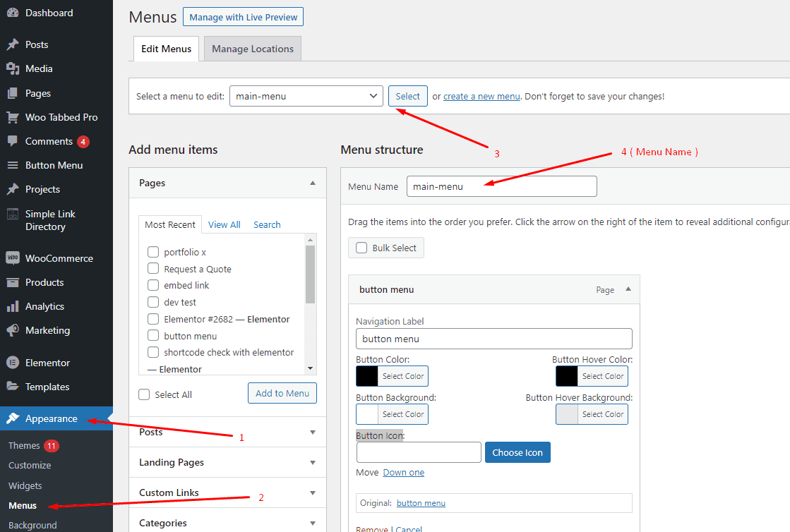The width and height of the screenshot is (790, 532).
Task: Click the Add to Menu button
Action: click(x=282, y=393)
